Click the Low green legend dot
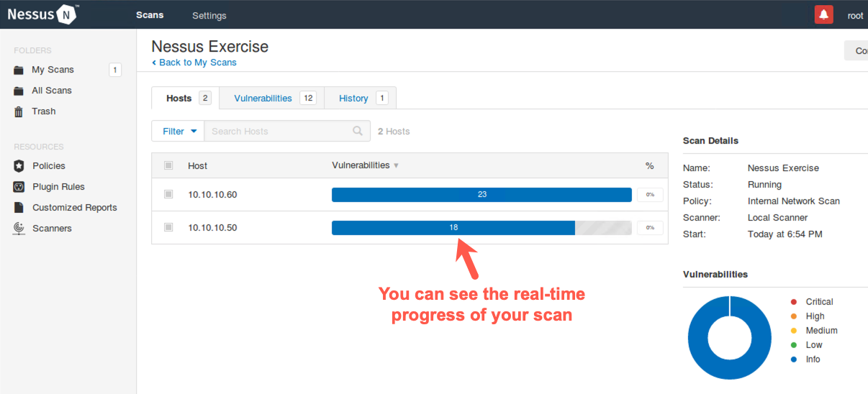 794,345
